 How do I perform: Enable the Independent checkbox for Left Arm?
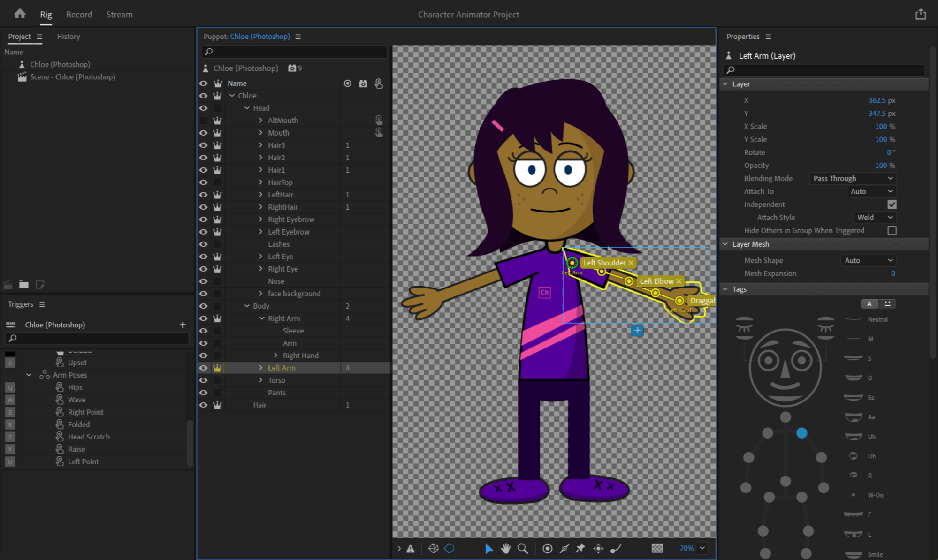892,204
